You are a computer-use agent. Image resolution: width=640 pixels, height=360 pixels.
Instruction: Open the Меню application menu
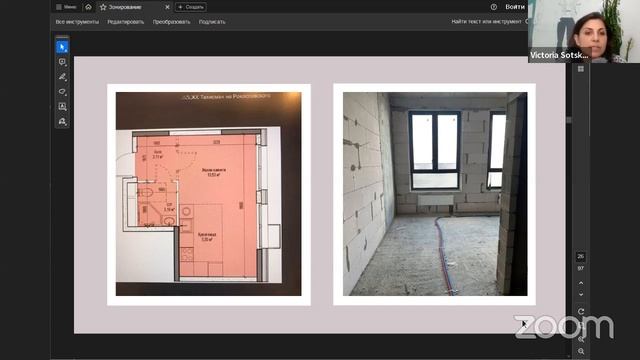pos(66,7)
